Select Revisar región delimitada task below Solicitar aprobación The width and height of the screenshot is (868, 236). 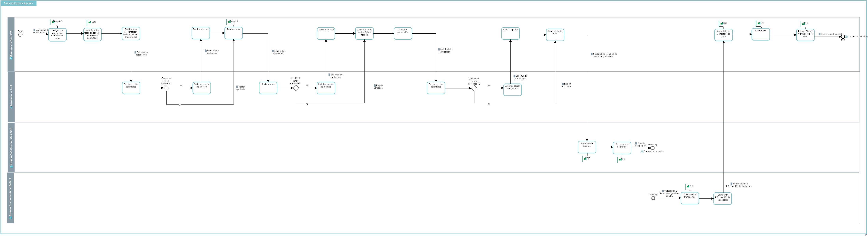pos(436,88)
